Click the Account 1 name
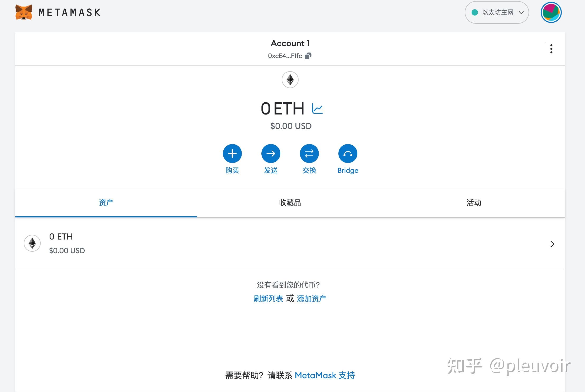This screenshot has width=585, height=392. pos(290,43)
